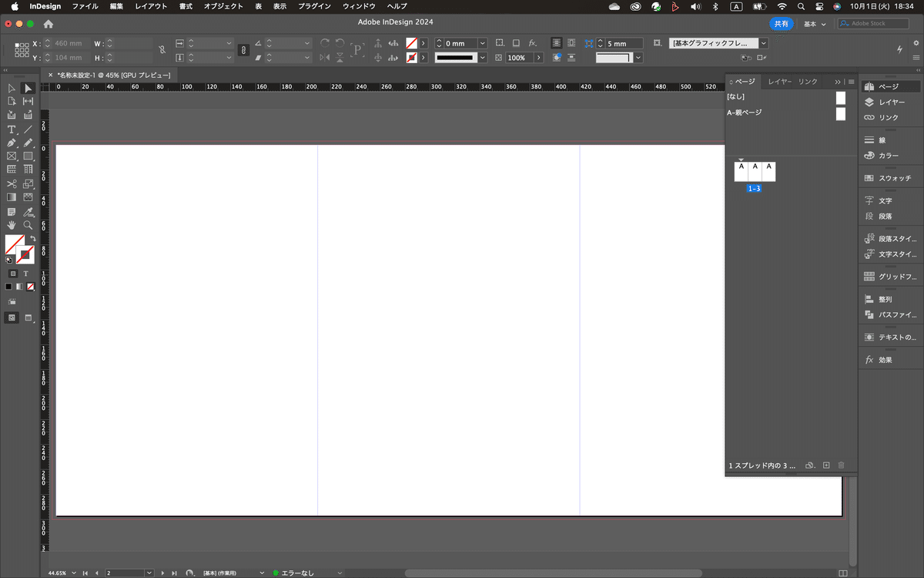Select the Pencil tool
Screen dimensions: 924x578
pos(28,143)
